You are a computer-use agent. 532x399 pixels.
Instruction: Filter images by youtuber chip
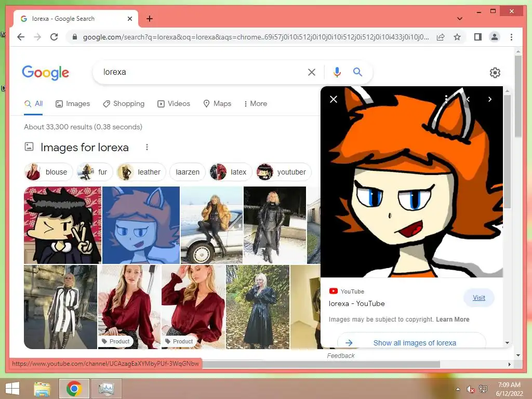pyautogui.click(x=284, y=172)
